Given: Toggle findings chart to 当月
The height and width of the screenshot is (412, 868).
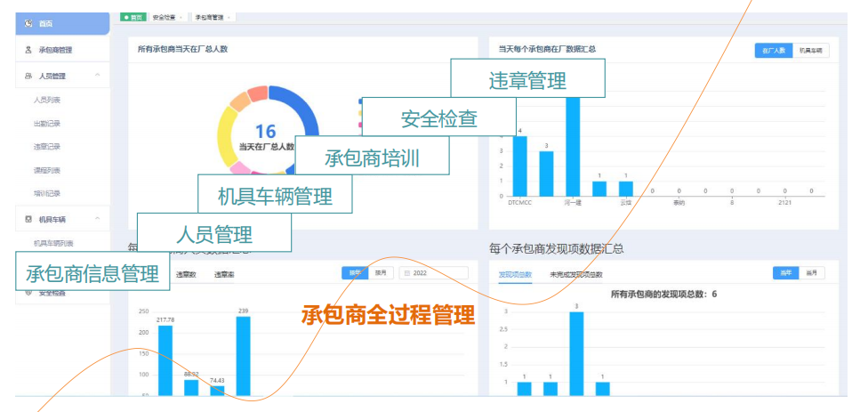Looking at the screenshot, I should 811,273.
